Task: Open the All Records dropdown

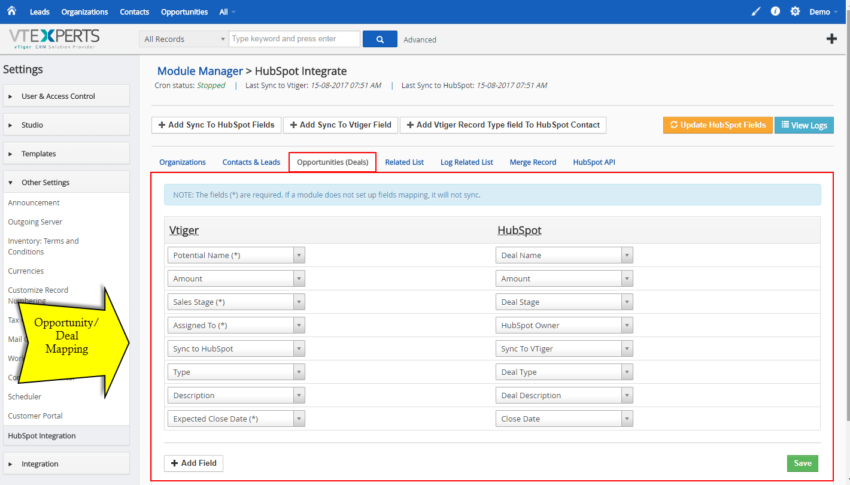Action: point(183,39)
